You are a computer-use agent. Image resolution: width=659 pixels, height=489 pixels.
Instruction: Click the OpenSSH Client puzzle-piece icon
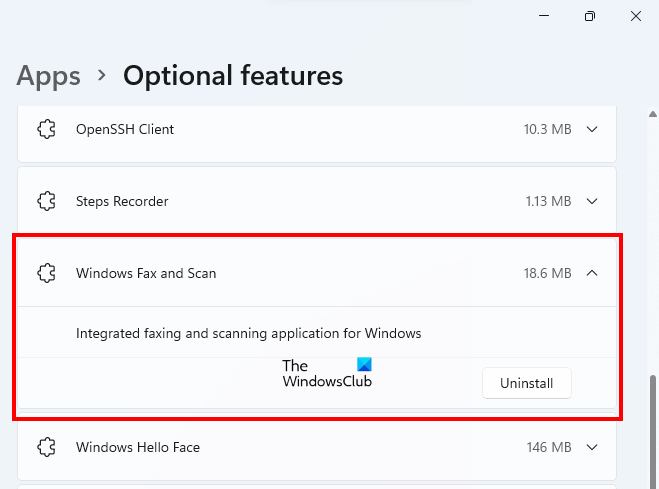pyautogui.click(x=46, y=129)
